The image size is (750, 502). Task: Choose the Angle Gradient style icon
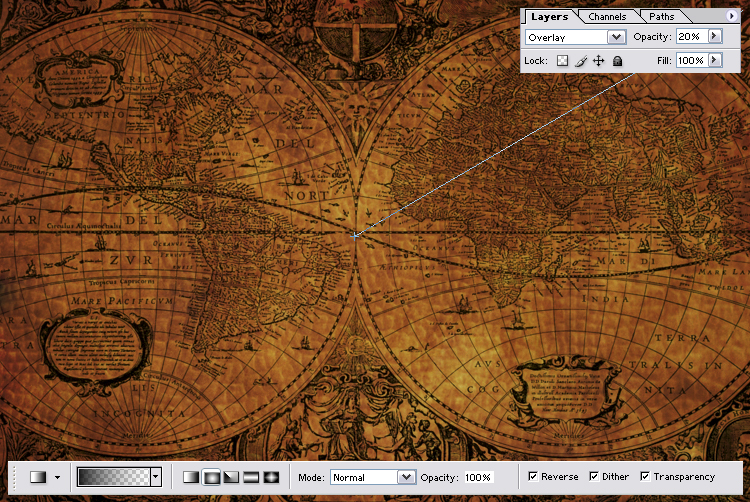coord(230,477)
